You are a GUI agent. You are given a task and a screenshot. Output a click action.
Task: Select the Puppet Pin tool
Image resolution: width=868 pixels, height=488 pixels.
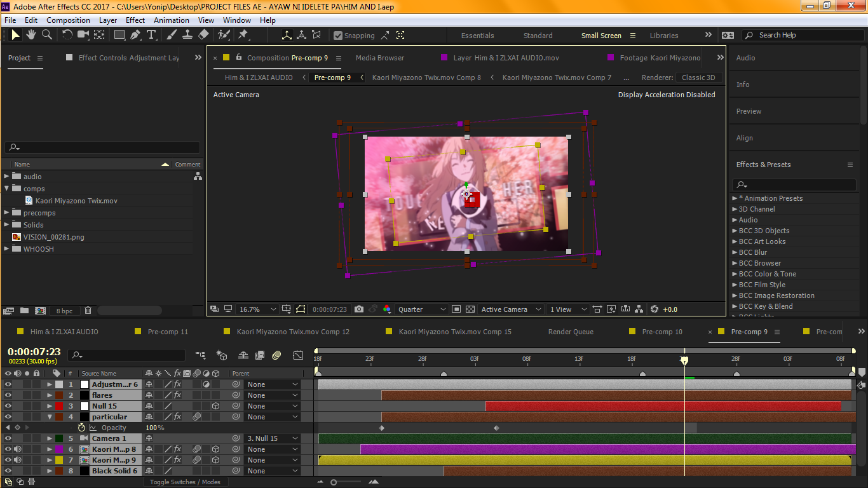pyautogui.click(x=243, y=35)
